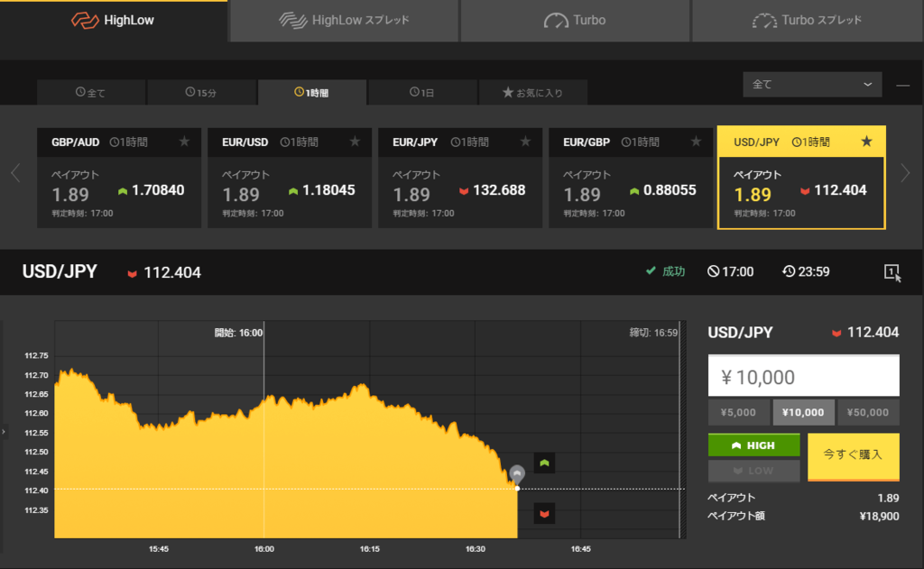Click the green 成功 checkmark icon

651,271
